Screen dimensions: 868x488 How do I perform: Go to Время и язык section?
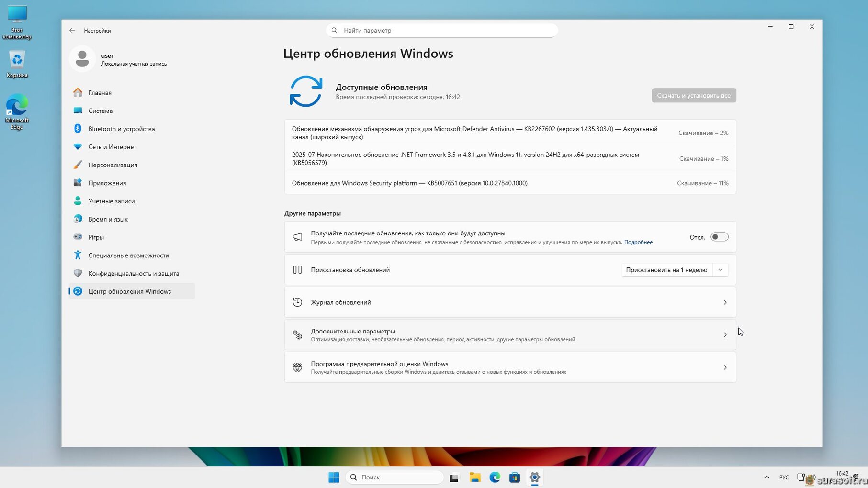(x=132, y=219)
